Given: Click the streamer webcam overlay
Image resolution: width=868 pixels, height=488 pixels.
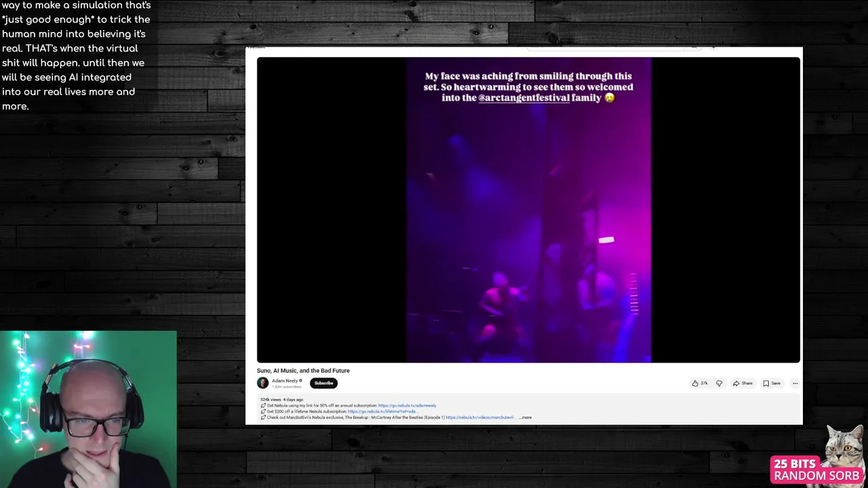Looking at the screenshot, I should pyautogui.click(x=88, y=409).
